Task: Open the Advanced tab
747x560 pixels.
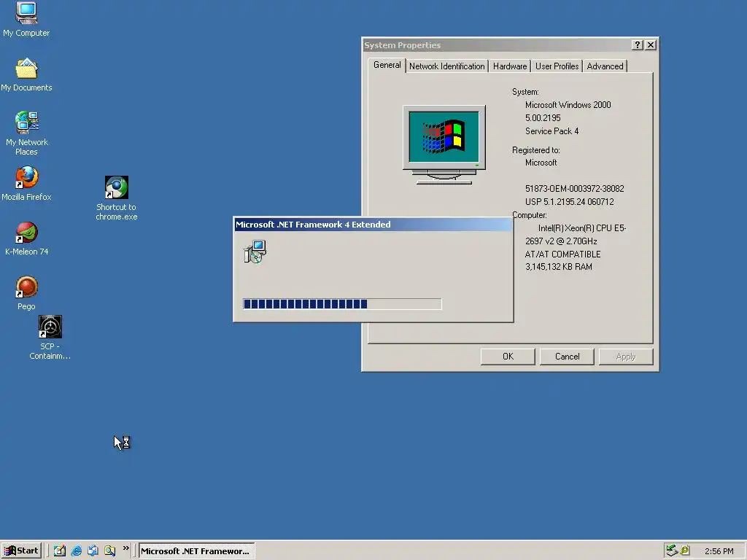Action: coord(605,66)
